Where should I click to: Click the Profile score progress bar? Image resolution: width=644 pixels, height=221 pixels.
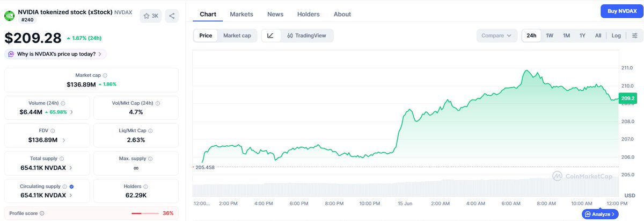pyautogui.click(x=145, y=213)
